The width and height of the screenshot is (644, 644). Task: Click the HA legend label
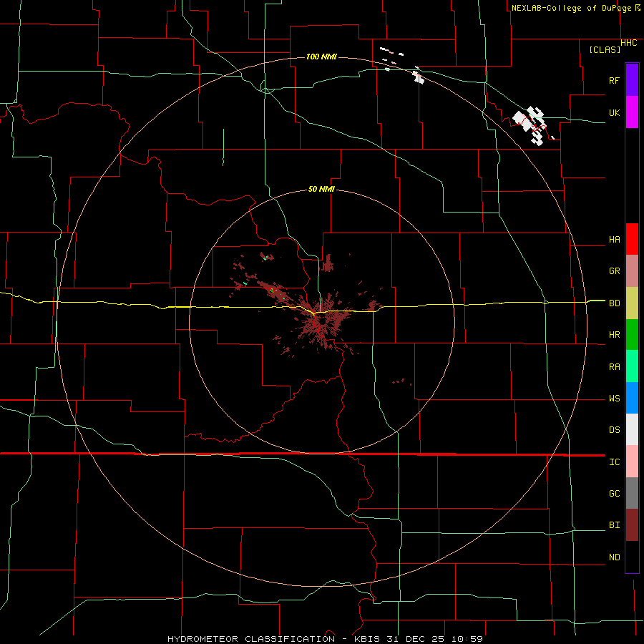[615, 239]
